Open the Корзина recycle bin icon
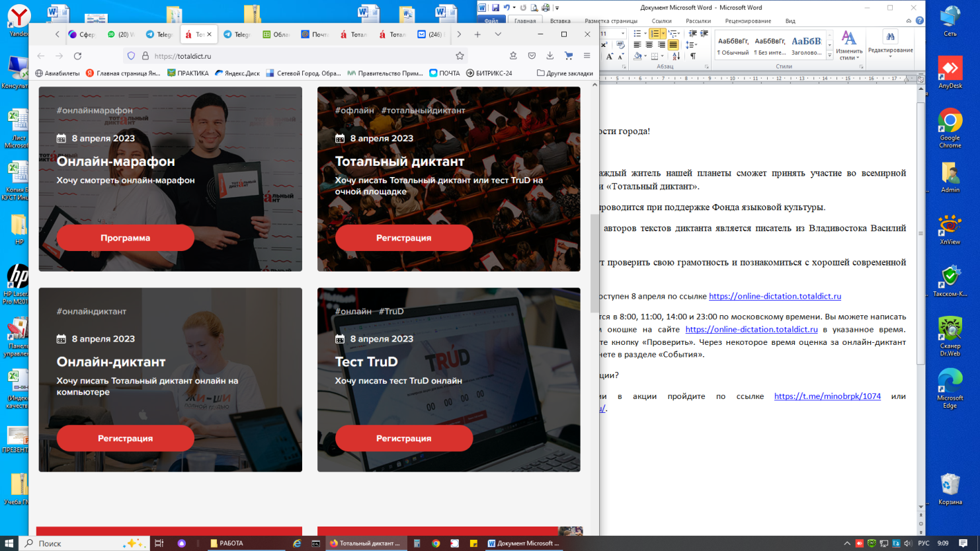This screenshot has height=551, width=980. coord(950,489)
